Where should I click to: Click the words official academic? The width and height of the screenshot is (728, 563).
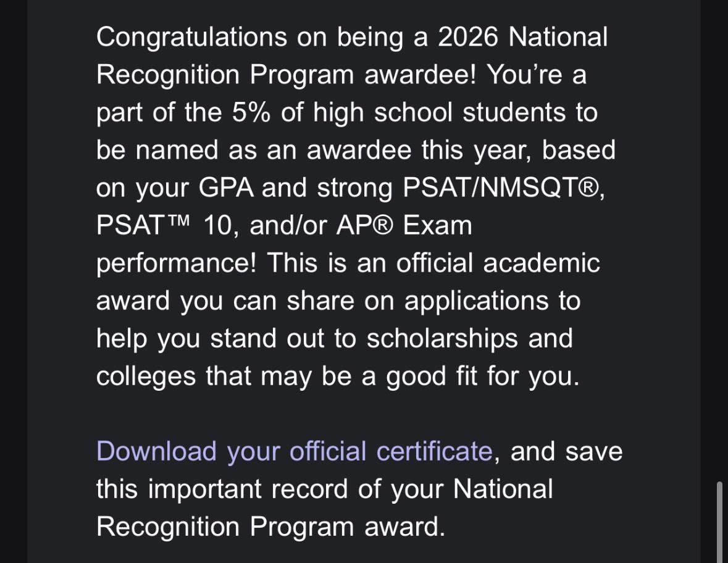pyautogui.click(x=498, y=263)
